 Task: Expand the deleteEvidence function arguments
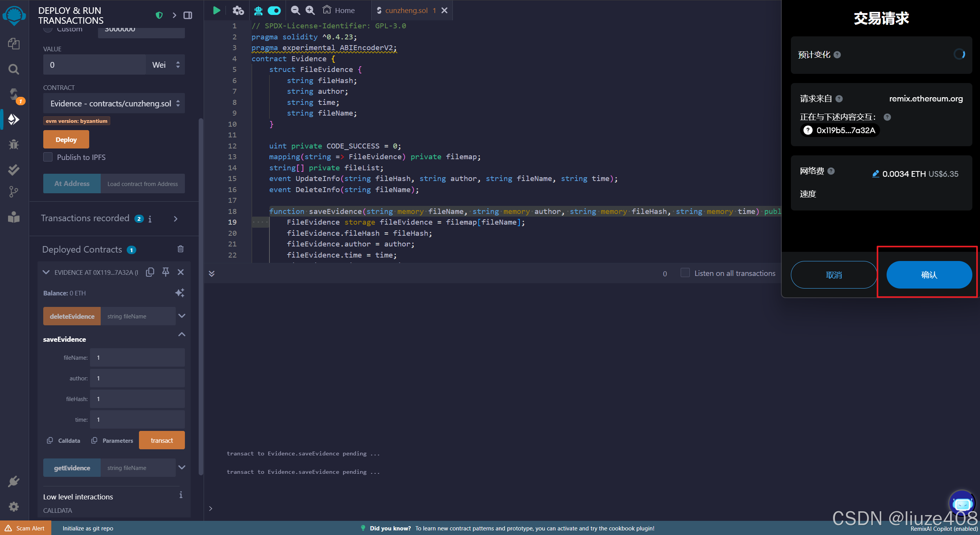(x=182, y=316)
